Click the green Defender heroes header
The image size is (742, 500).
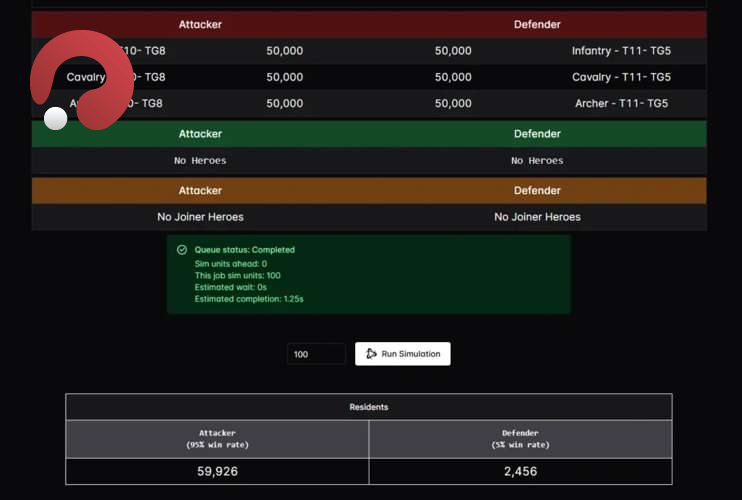pos(537,134)
